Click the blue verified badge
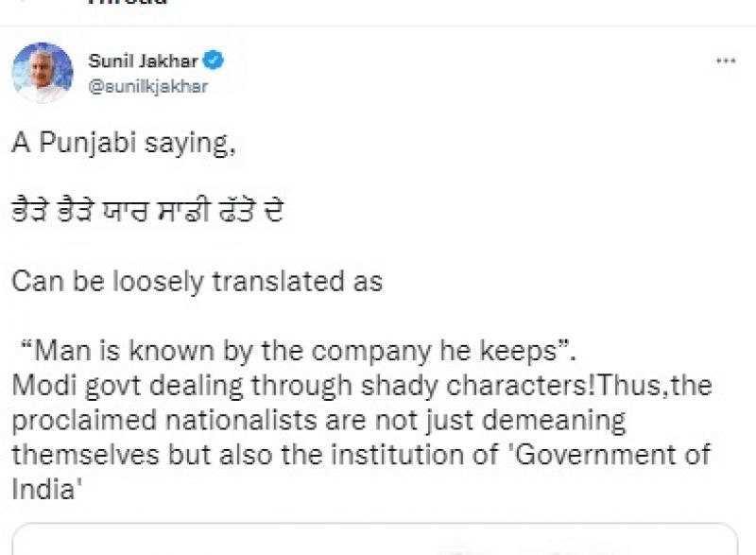 (215, 61)
